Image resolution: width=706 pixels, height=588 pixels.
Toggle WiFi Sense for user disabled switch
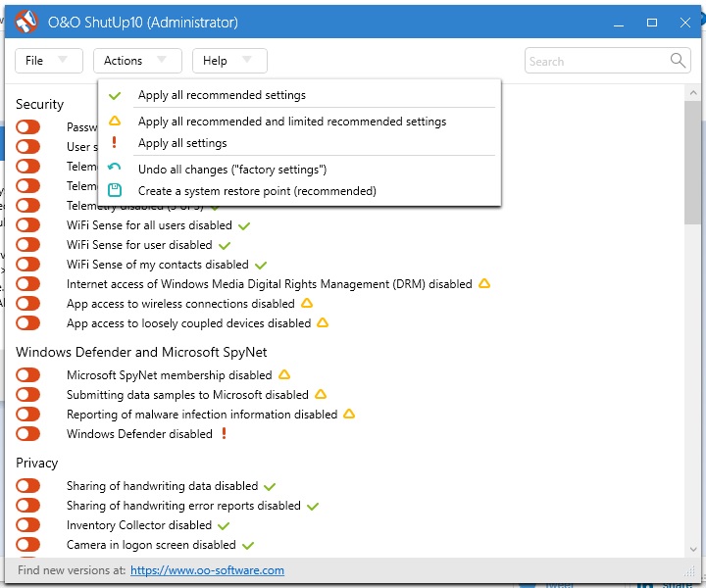(x=27, y=244)
